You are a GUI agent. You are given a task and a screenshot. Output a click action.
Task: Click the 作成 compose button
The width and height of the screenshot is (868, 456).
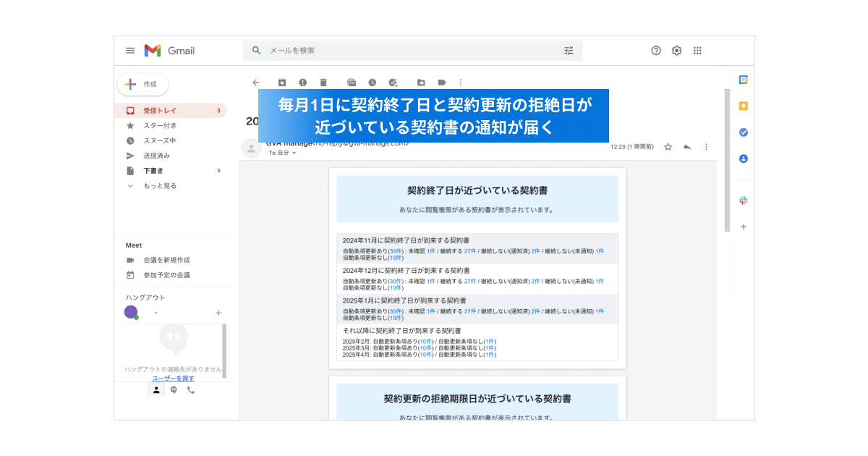[x=143, y=84]
